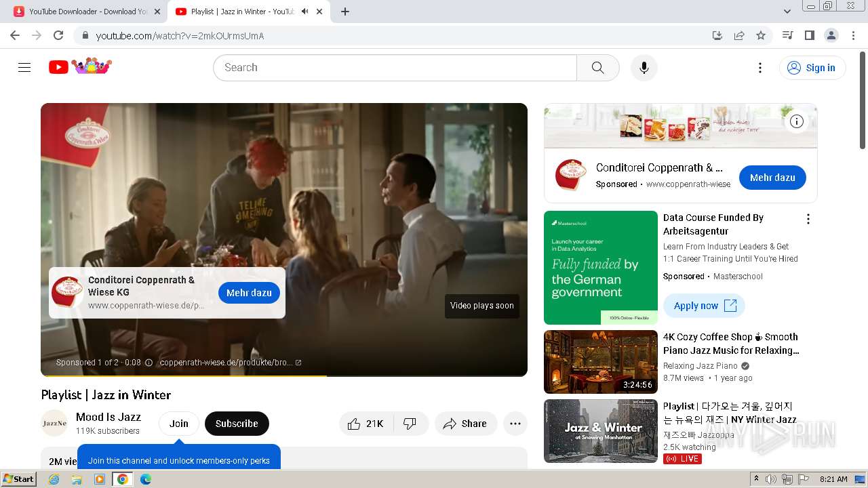Show hidden system tray icons
This screenshot has height=488, width=868.
[756, 479]
